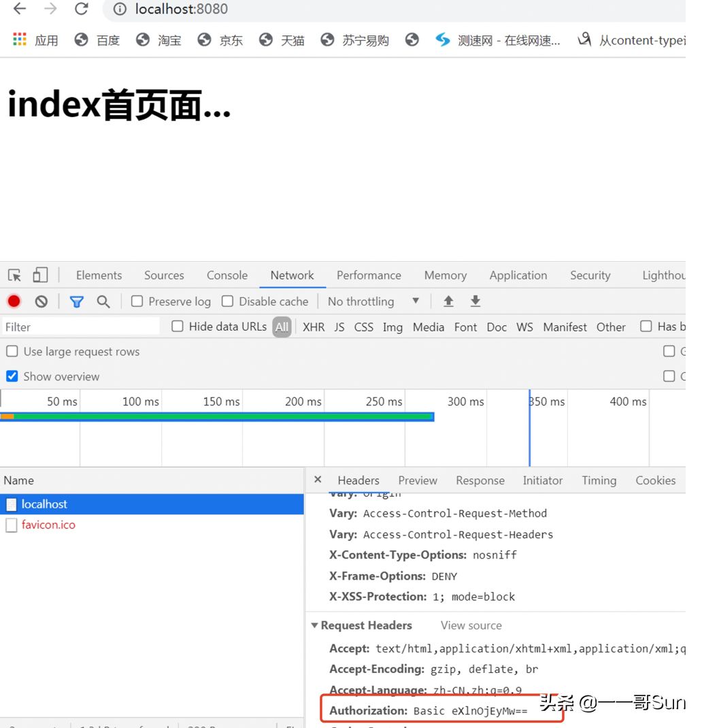The height and width of the screenshot is (728, 702).
Task: Open the Headers details tab
Action: click(358, 480)
